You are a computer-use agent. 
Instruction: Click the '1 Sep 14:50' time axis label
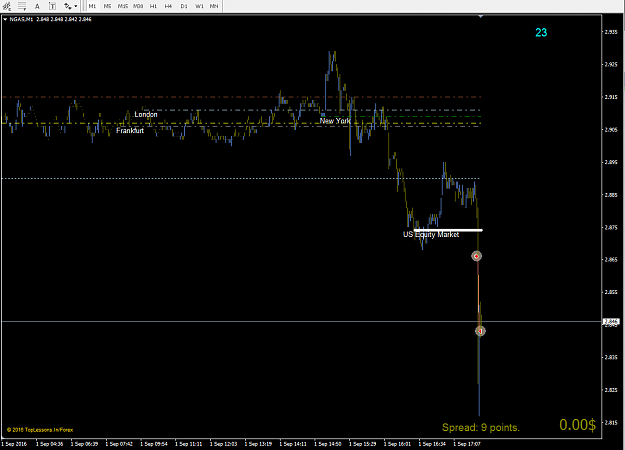click(x=328, y=444)
